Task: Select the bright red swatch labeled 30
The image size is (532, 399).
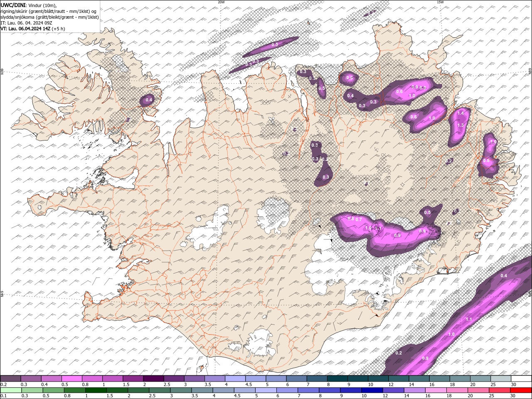Action: (x=521, y=390)
